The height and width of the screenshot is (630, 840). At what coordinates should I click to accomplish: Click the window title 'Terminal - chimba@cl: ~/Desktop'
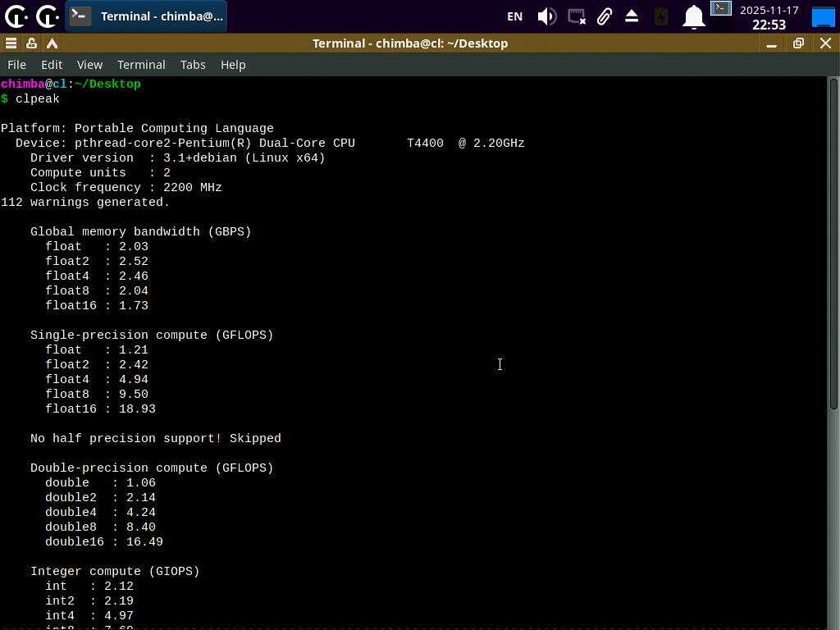click(x=410, y=43)
